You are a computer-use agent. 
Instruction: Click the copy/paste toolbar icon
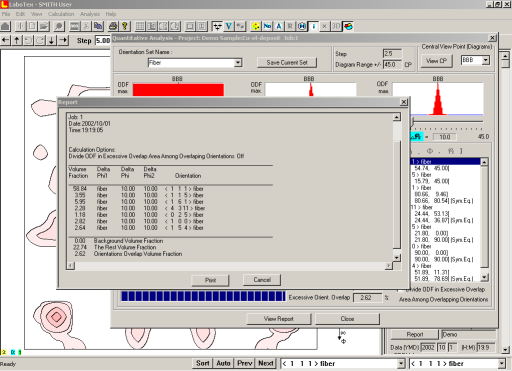coord(98,26)
